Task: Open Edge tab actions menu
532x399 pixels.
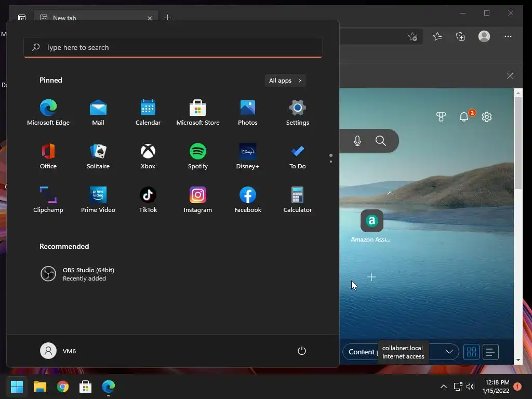Action: click(22, 17)
